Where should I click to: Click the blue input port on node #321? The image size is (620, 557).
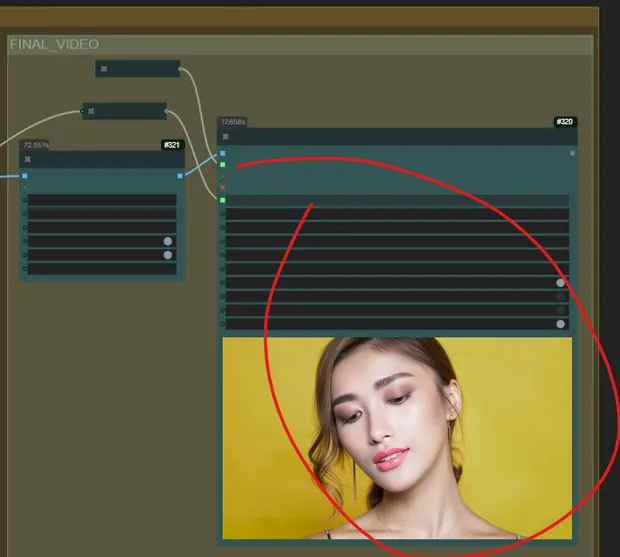(x=25, y=176)
